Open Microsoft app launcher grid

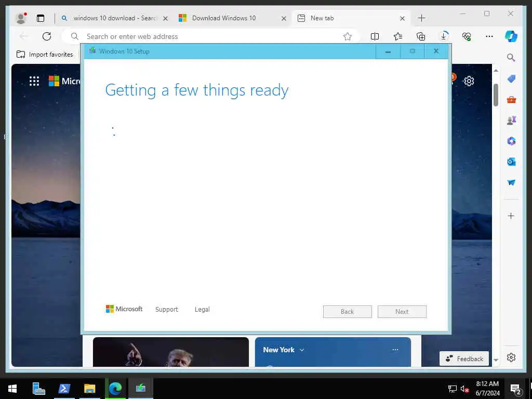point(34,81)
